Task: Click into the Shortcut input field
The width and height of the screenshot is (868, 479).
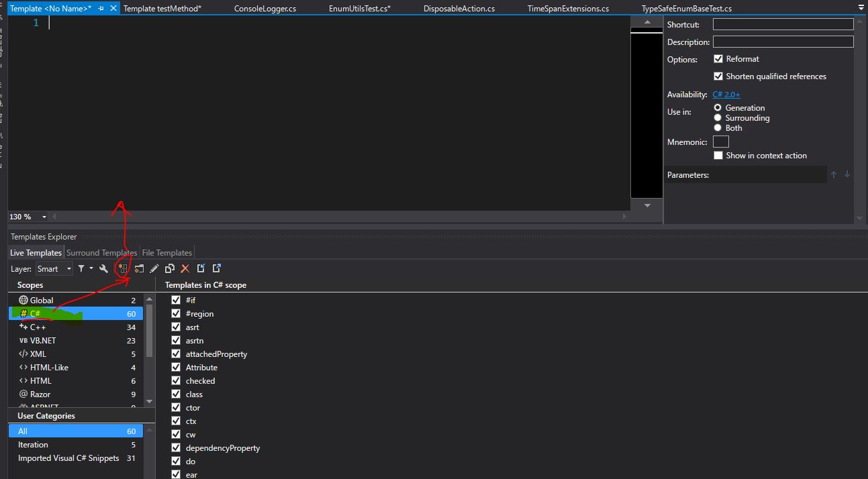Action: (x=783, y=24)
